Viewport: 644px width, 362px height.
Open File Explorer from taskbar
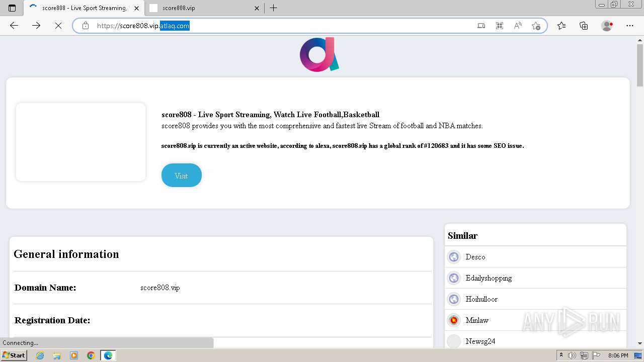(57, 355)
